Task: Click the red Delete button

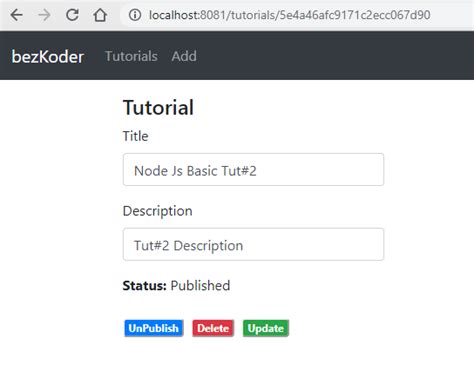Action: [x=213, y=328]
